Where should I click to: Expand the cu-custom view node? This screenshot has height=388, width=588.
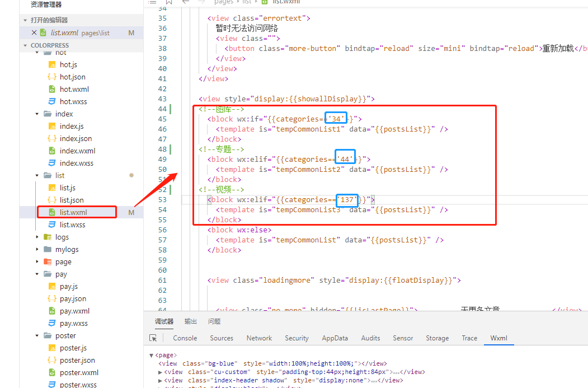(x=160, y=372)
